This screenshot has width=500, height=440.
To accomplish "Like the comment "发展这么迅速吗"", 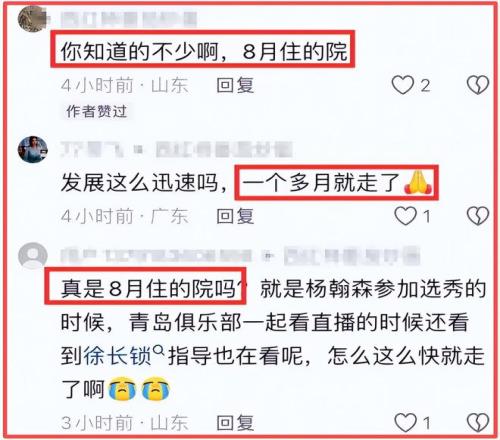I will pyautogui.click(x=406, y=216).
